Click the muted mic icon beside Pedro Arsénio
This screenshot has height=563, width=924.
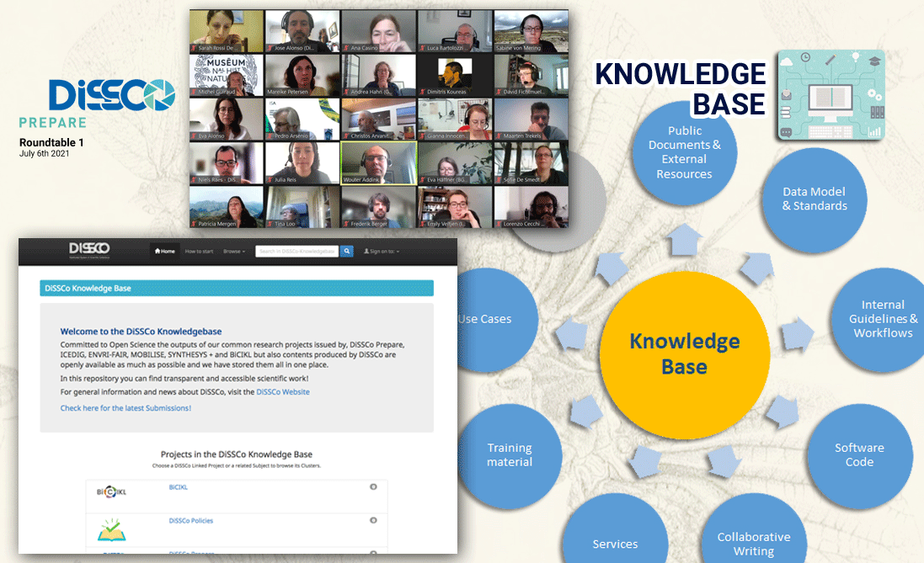coord(270,136)
